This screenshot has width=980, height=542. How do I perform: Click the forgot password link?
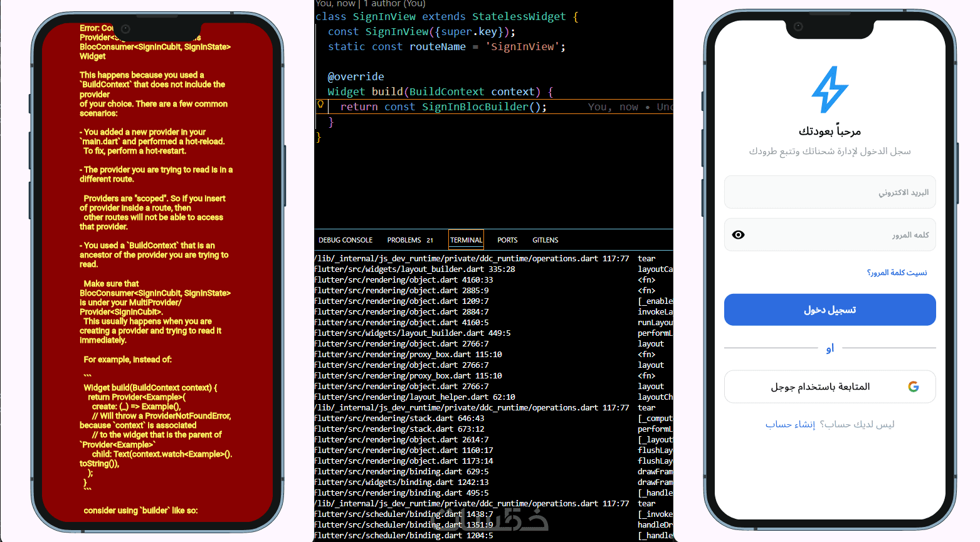[x=897, y=273]
